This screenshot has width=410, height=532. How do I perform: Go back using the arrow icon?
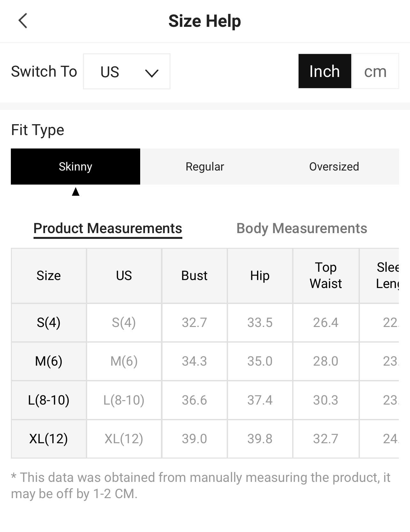[23, 21]
